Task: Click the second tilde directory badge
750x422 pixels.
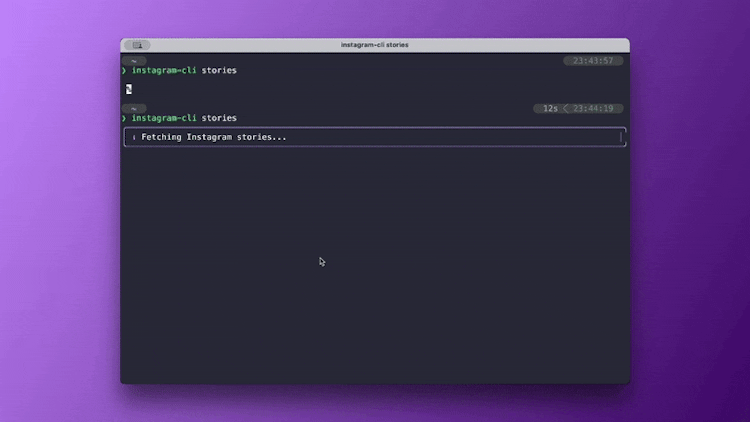Action: tap(134, 108)
